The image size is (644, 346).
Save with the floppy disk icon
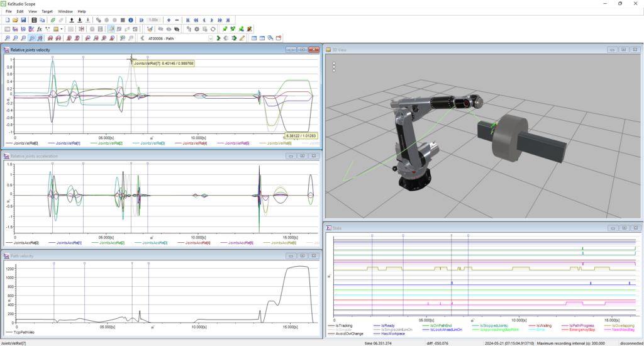pyautogui.click(x=23, y=20)
